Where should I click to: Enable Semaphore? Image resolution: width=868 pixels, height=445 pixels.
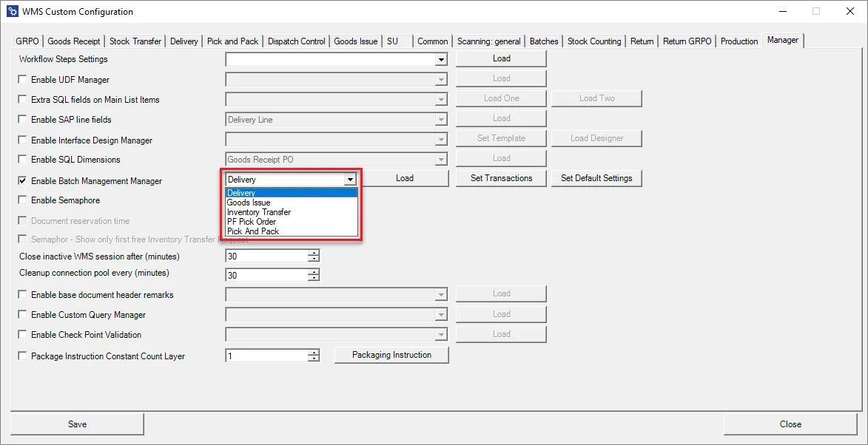pos(22,200)
